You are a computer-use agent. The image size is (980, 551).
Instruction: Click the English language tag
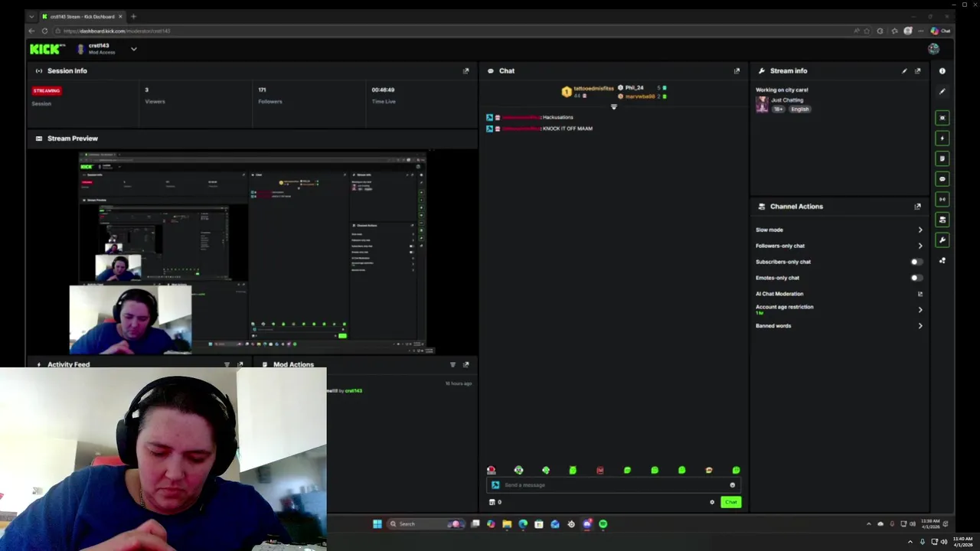[799, 109]
